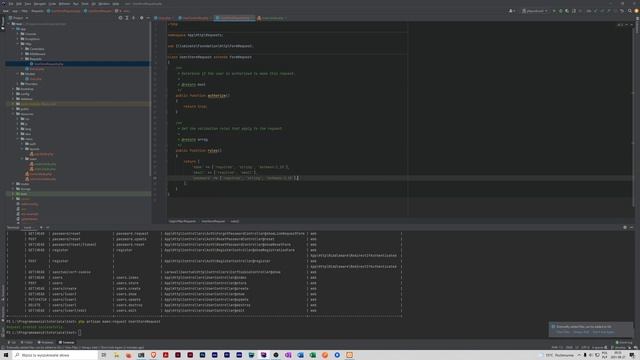Hide the Project panel with the minus icon
Image resolution: width=640 pixels, height=360 pixels.
coord(148,18)
